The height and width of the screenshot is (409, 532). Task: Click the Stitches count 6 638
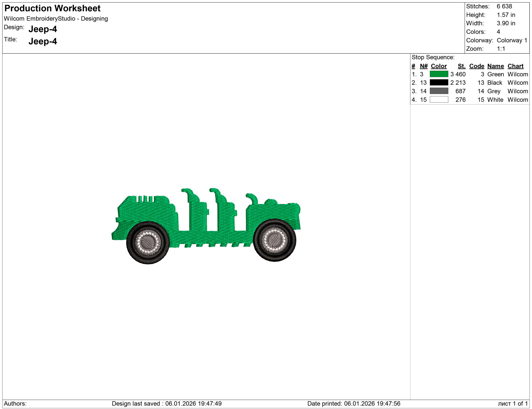504,6
